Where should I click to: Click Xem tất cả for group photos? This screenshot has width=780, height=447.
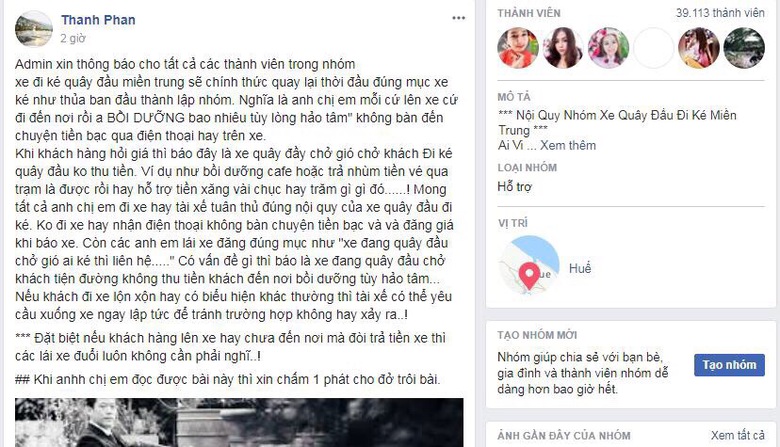coord(737,436)
